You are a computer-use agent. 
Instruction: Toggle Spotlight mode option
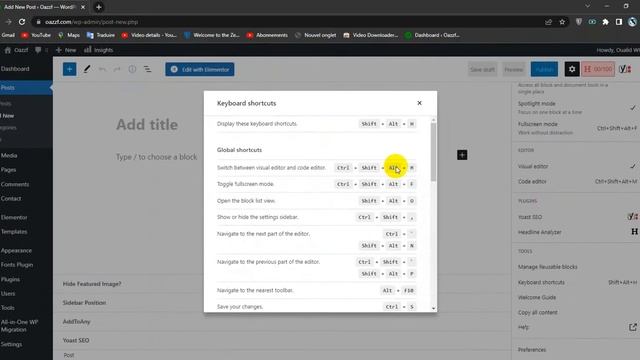click(576, 107)
